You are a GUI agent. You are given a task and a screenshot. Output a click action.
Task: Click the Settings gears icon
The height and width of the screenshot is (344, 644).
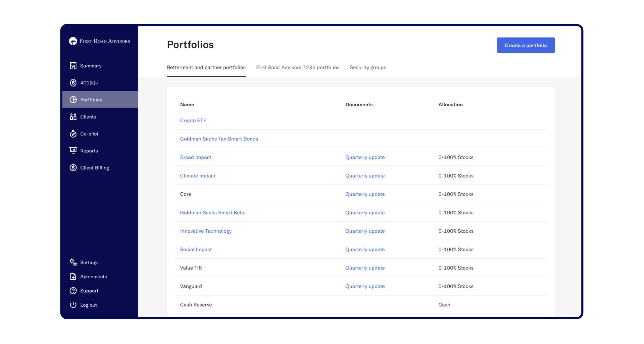coord(73,262)
